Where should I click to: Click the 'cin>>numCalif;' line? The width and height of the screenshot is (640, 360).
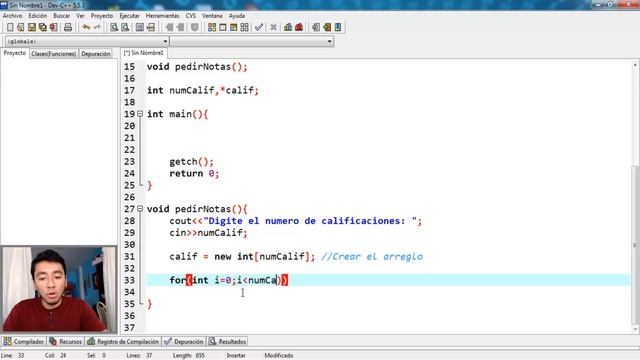point(209,233)
